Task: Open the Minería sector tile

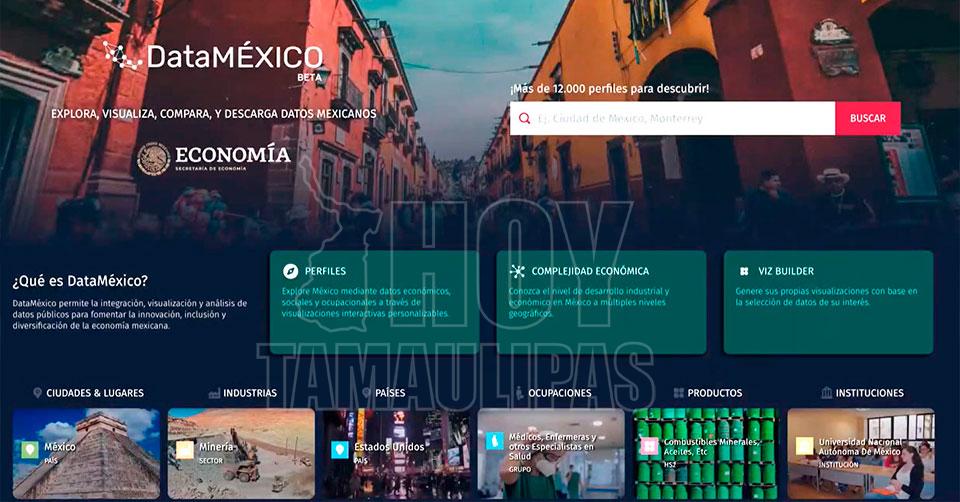Action: (241, 453)
